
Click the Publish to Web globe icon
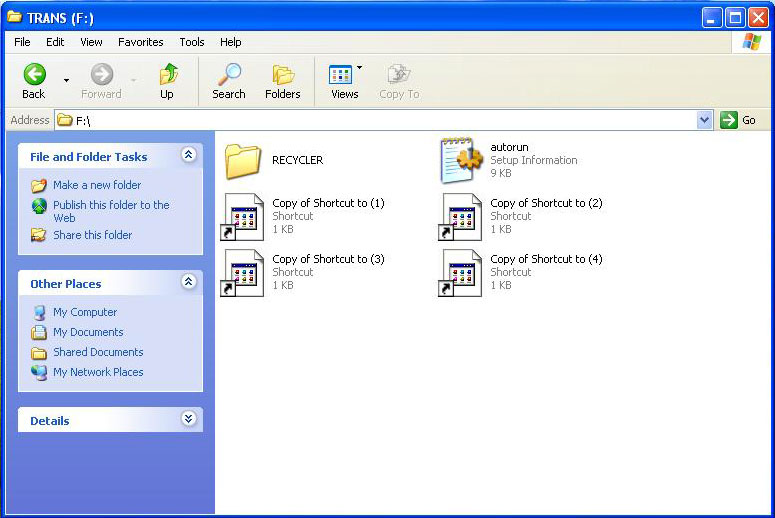pos(39,206)
